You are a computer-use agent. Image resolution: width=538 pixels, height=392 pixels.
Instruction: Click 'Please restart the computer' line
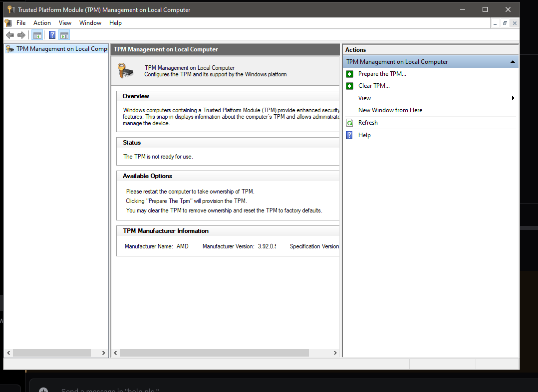pyautogui.click(x=190, y=192)
